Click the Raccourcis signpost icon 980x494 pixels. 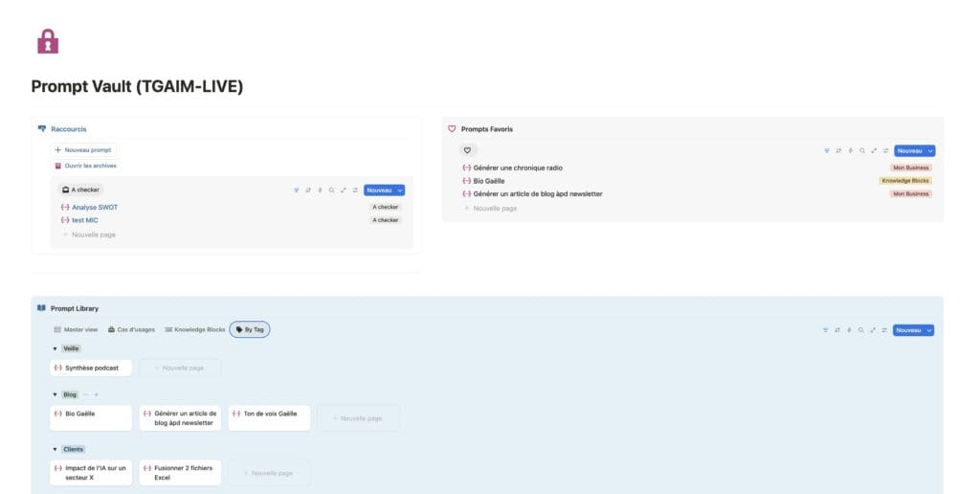tap(42, 129)
